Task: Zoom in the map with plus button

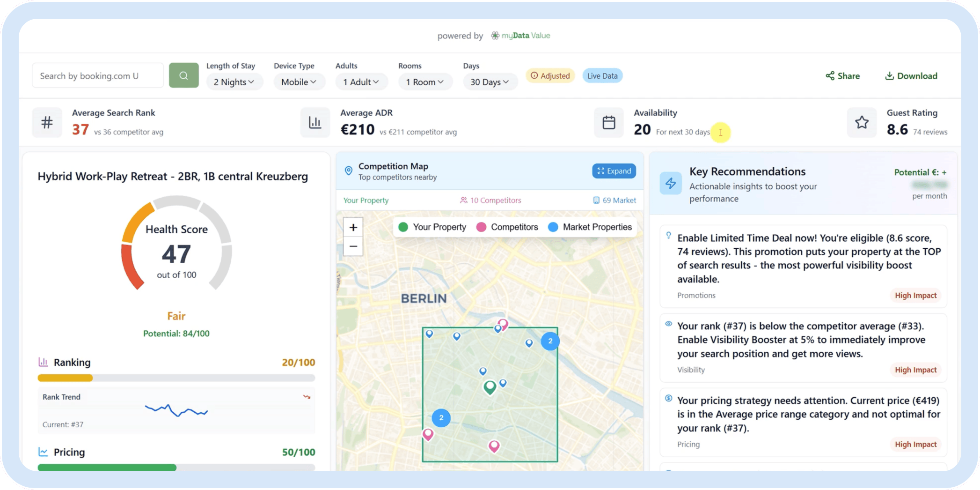Action: [x=353, y=228]
